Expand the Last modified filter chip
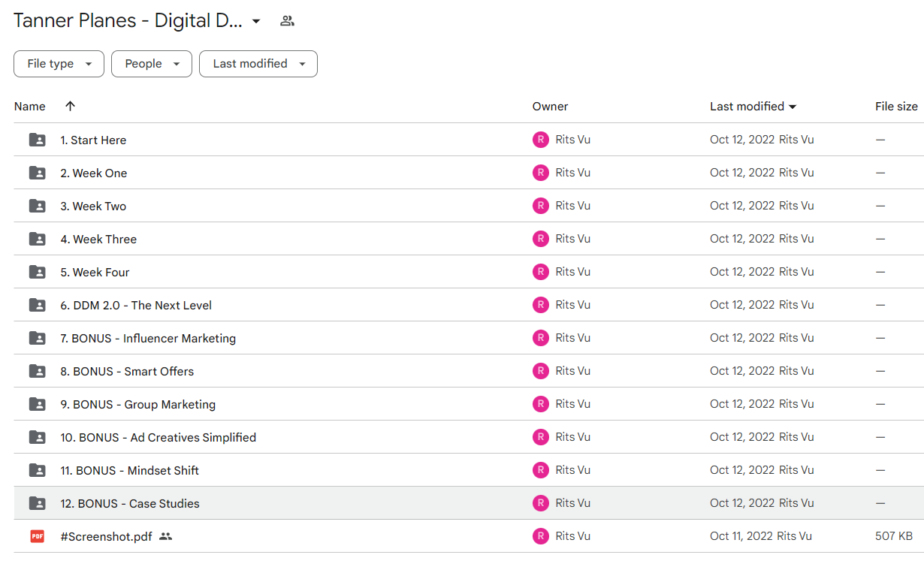Image resolution: width=924 pixels, height=570 pixels. click(x=258, y=64)
